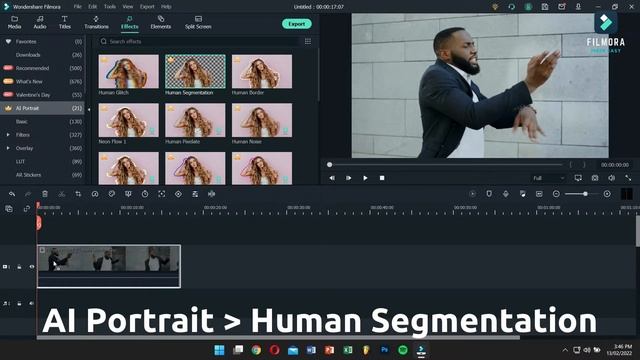
Task: Zoom in timeline with plus icon
Action: [607, 194]
